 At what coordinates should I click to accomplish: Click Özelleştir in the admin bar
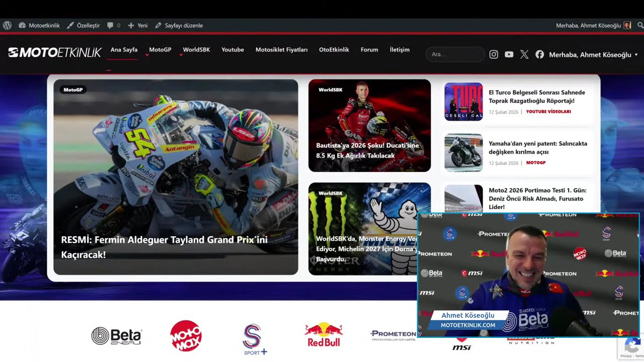click(x=84, y=25)
